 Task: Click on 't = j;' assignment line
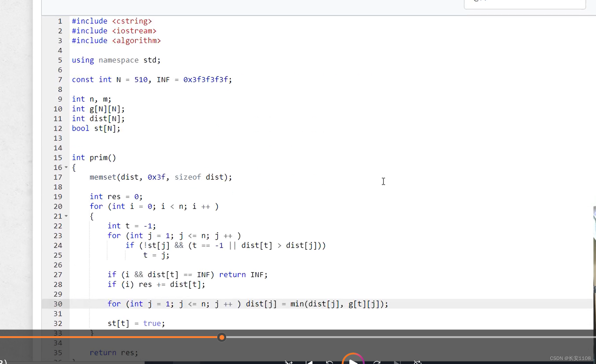[x=156, y=255]
